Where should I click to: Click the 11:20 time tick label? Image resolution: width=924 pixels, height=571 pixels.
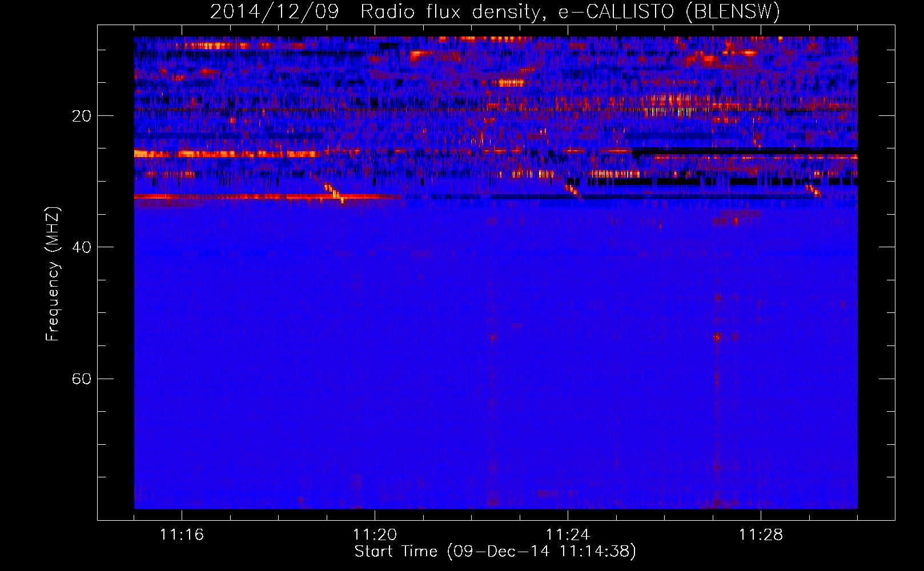[375, 535]
